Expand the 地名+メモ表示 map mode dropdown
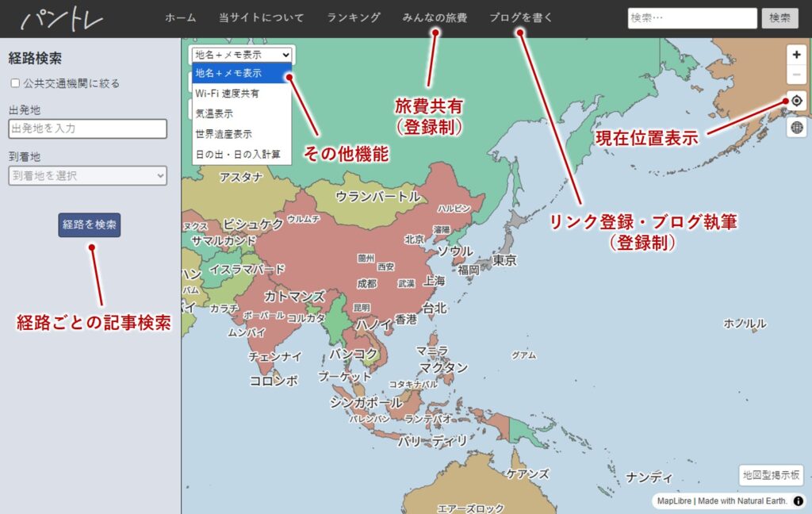 point(242,55)
